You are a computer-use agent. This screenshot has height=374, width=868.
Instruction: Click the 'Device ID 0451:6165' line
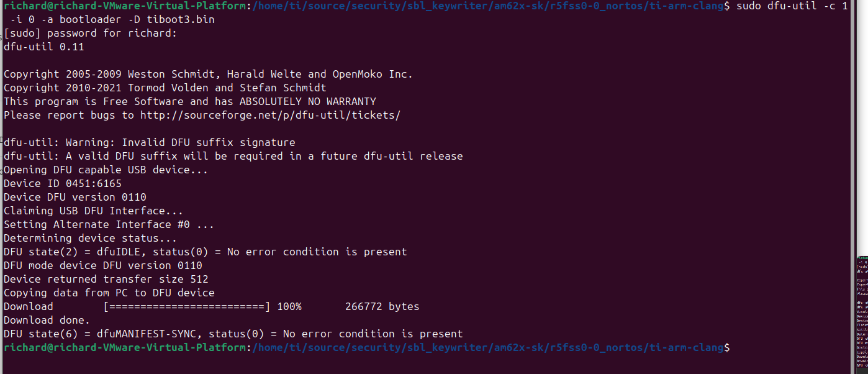click(63, 184)
